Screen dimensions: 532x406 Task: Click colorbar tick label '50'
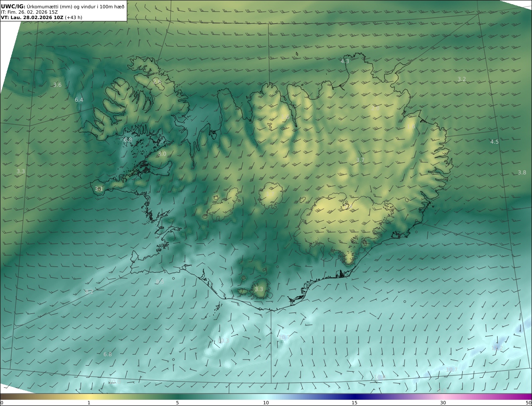(x=529, y=403)
